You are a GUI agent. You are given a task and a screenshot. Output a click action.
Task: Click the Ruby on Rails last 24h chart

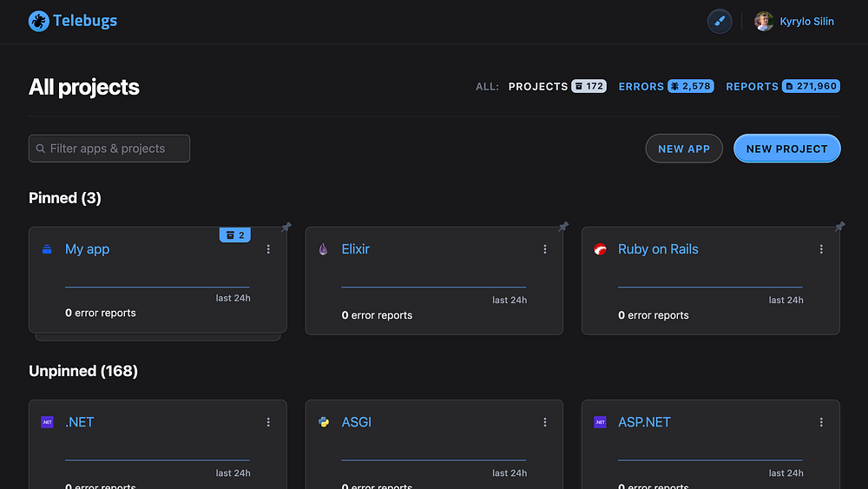[710, 287]
